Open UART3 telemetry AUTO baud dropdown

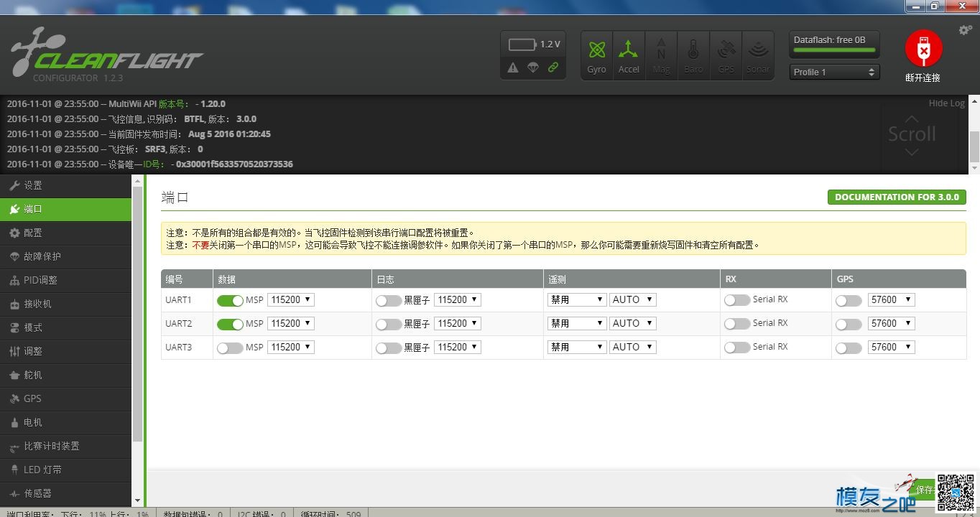(x=633, y=348)
